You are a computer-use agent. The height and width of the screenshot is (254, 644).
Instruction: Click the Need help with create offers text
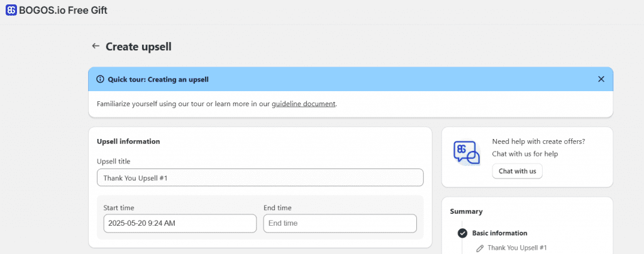tap(543, 141)
